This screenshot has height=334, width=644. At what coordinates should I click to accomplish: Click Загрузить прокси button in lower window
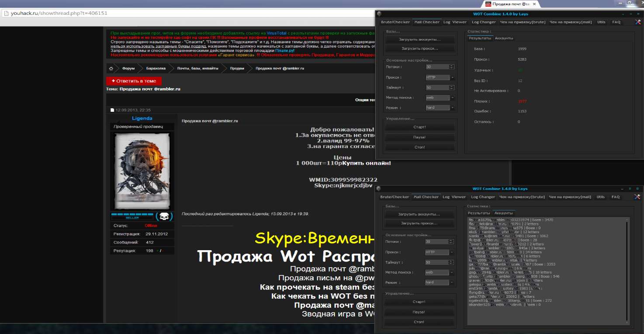click(419, 223)
